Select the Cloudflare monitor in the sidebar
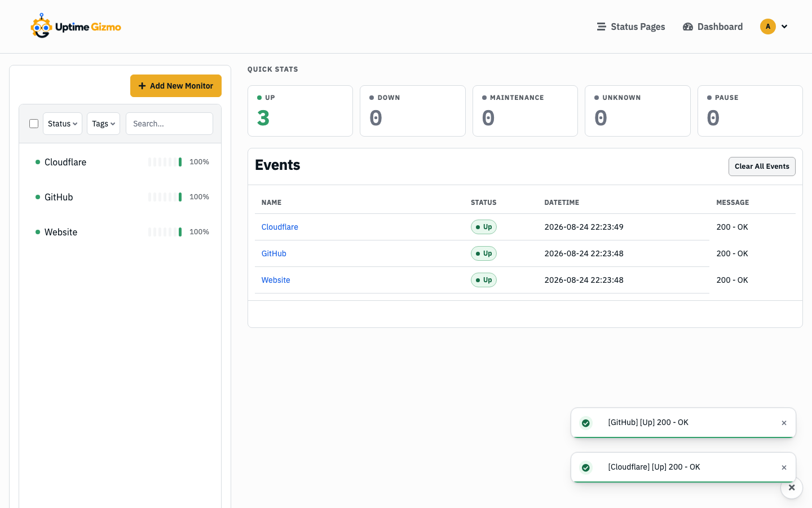Viewport: 812px width, 508px height. pos(120,162)
